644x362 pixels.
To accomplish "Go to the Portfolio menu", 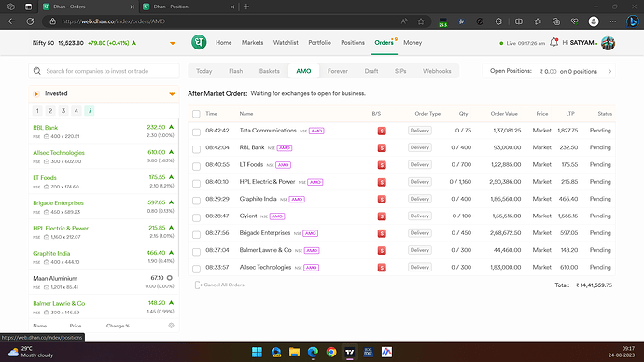I will click(x=319, y=43).
